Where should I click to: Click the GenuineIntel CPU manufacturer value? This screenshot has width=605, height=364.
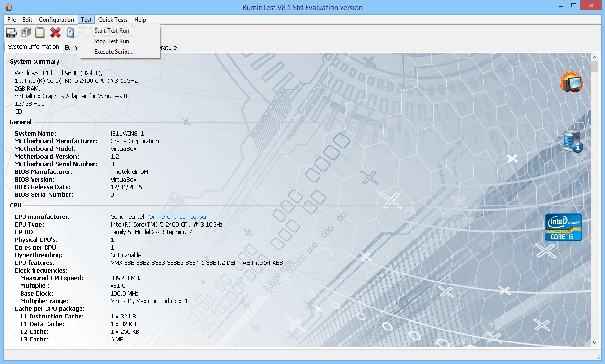[127, 217]
